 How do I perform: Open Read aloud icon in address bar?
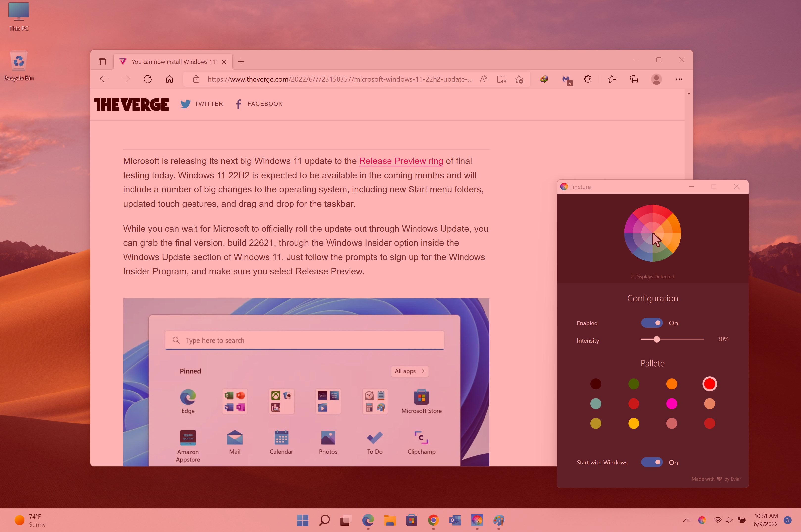(x=483, y=79)
